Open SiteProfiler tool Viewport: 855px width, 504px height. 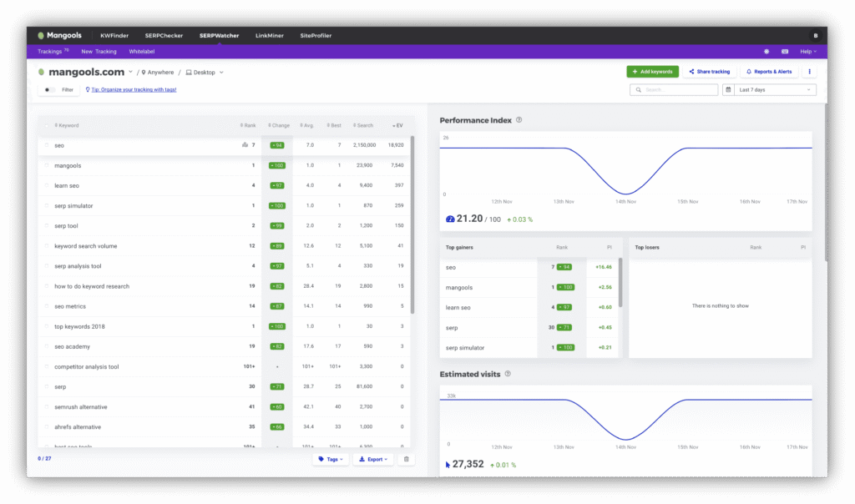[x=316, y=35]
